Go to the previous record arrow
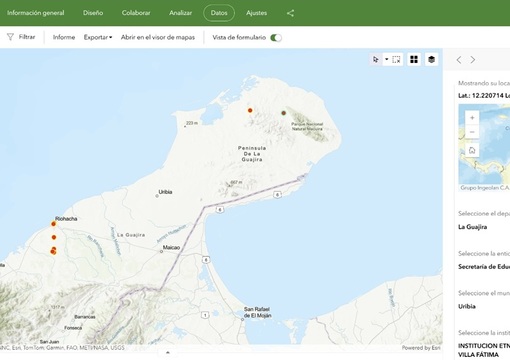 pyautogui.click(x=459, y=60)
